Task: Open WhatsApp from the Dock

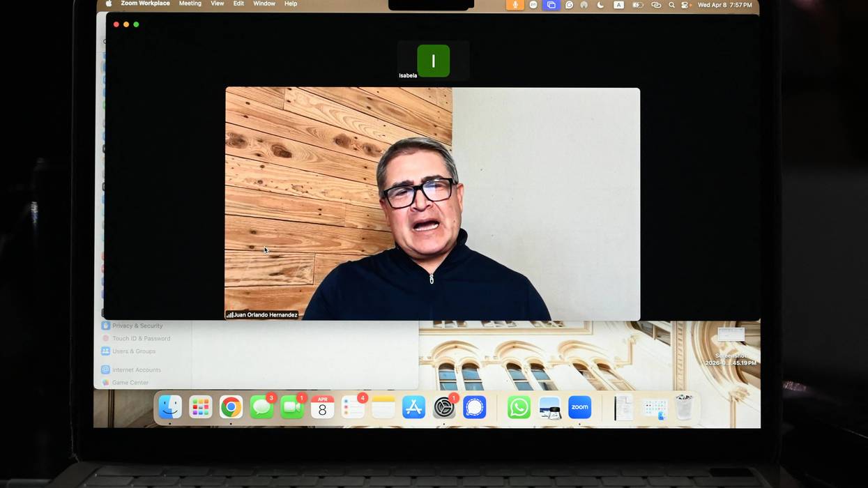Action: click(519, 407)
